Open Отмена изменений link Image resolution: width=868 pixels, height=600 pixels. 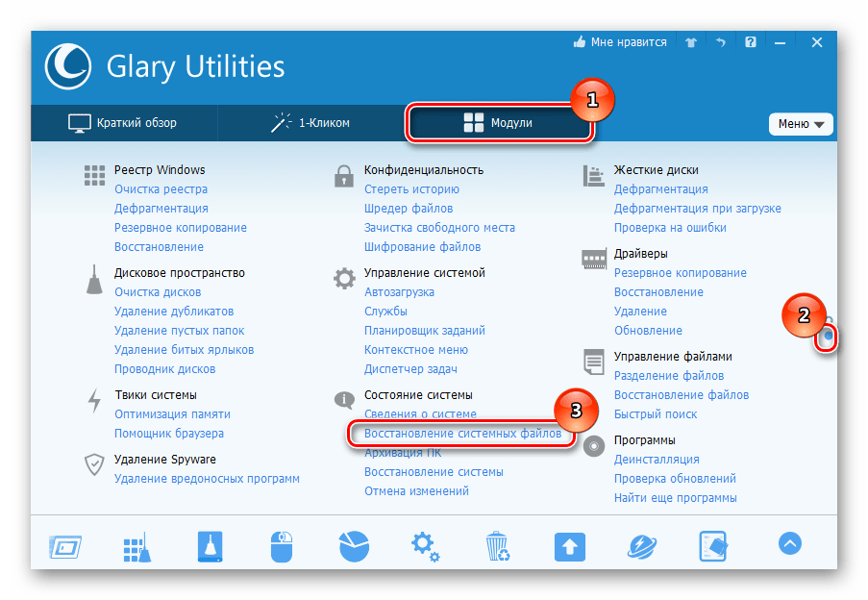(416, 491)
